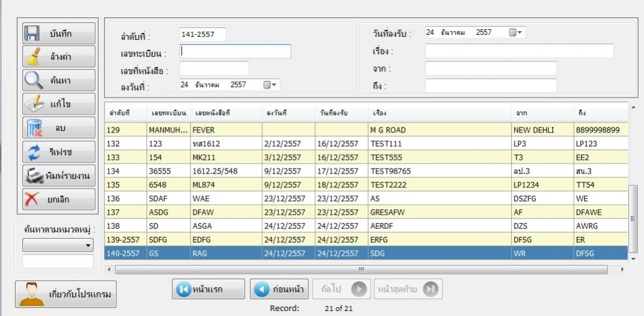The image size is (644, 316).
Task: Click the หน้าแรก navigation label
Action: [x=207, y=290]
